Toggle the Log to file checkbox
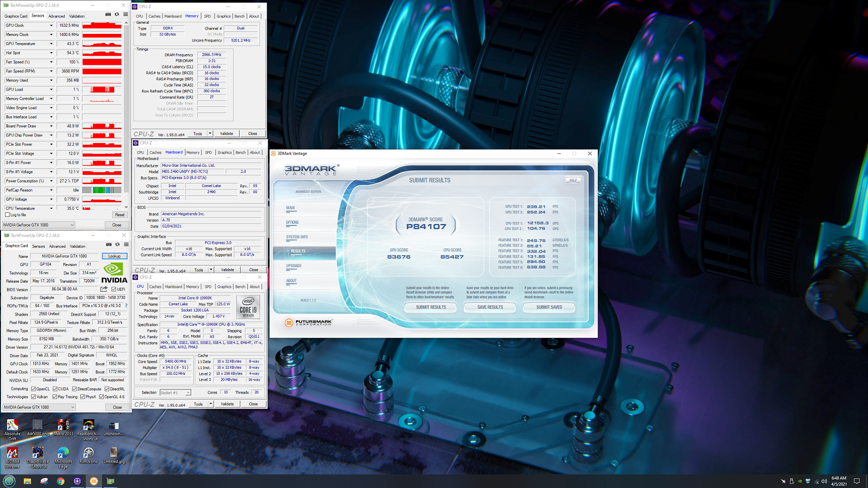 [7, 215]
